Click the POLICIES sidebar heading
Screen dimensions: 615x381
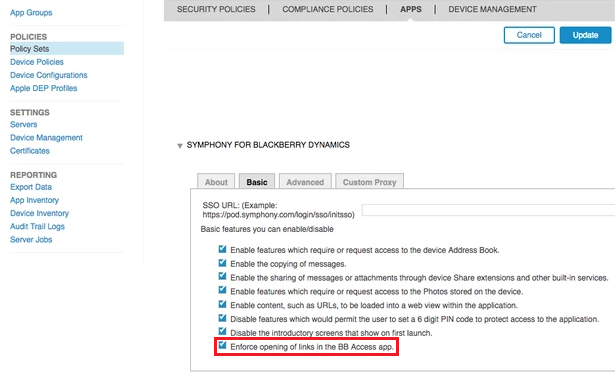pos(29,37)
